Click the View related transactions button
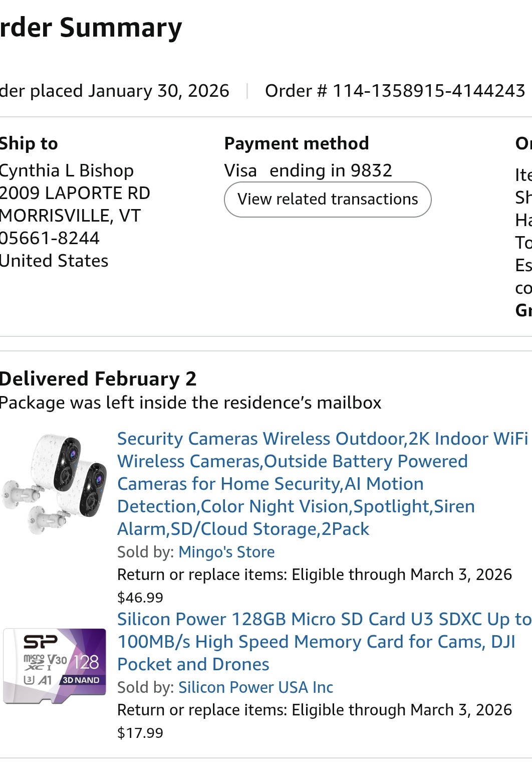This screenshot has height=769, width=532. (328, 200)
